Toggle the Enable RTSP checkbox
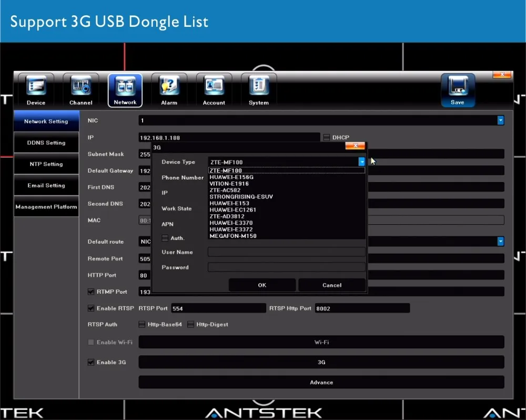The height and width of the screenshot is (420, 526). (x=91, y=308)
